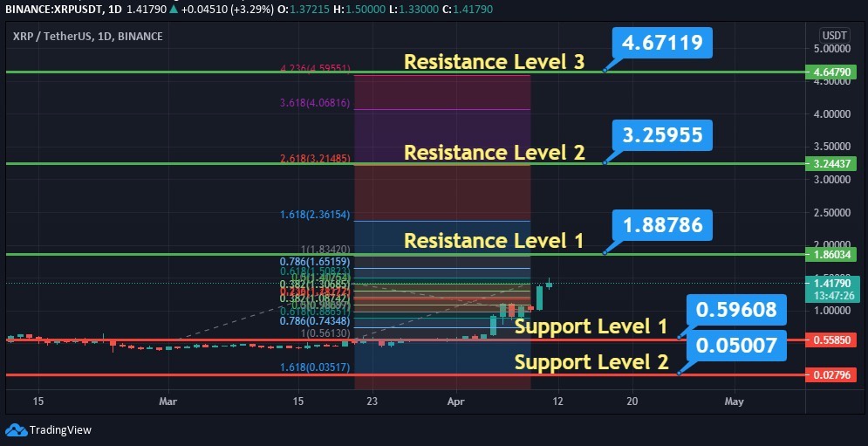The width and height of the screenshot is (868, 446).
Task: Click Fibonacci level 1.618(2.36154)
Action: 315,216
